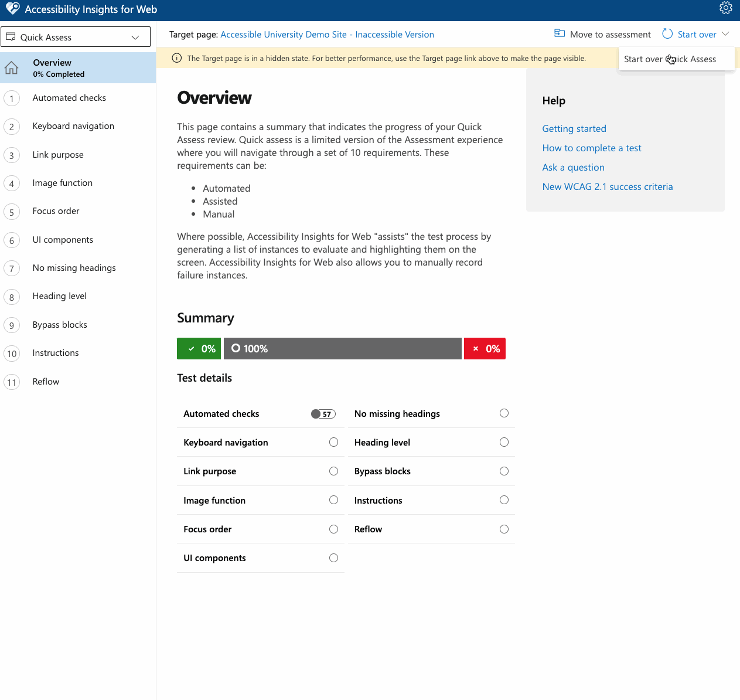
Task: Open the Quick Assess dropdown
Action: 76,37
